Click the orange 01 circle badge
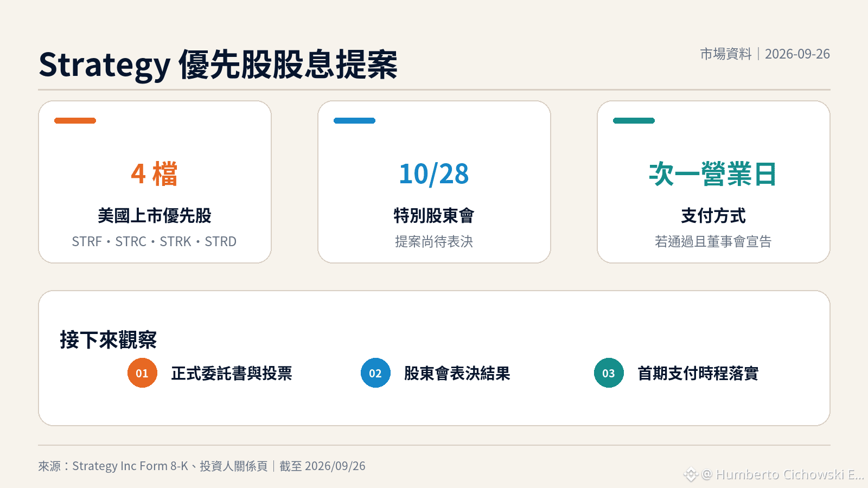Screen dimensions: 868x488 coord(142,373)
